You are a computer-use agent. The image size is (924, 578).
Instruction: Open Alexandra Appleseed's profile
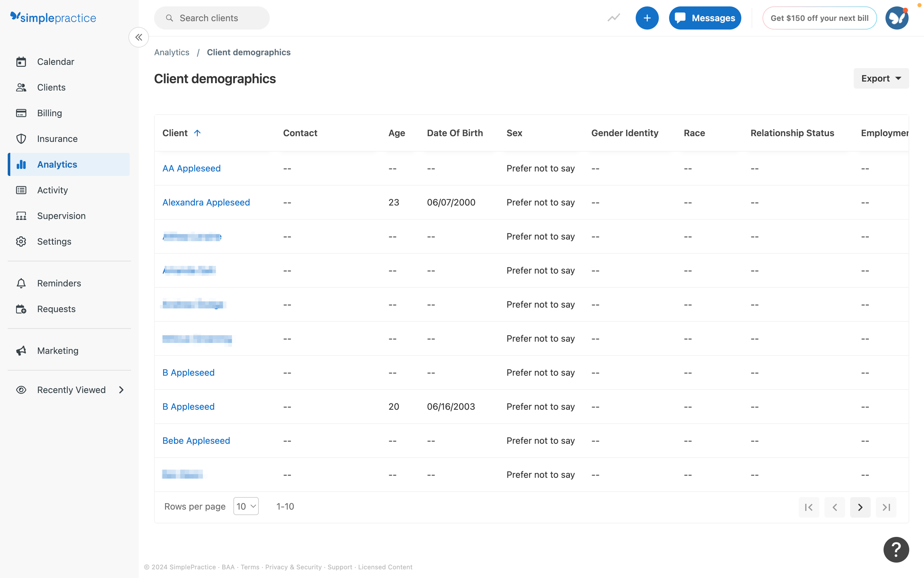point(206,202)
